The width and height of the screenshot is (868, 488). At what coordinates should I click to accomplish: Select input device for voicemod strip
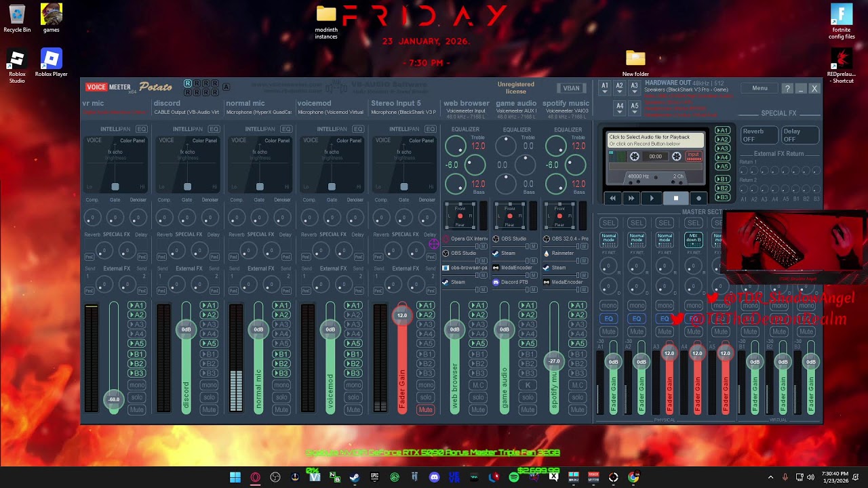click(331, 112)
